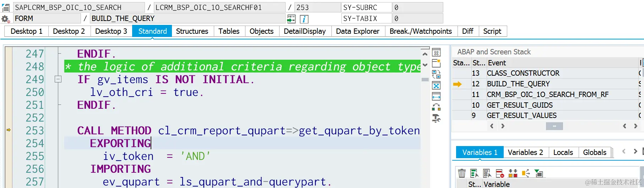
Task: Open the Data Explorer tab
Action: 358,31
